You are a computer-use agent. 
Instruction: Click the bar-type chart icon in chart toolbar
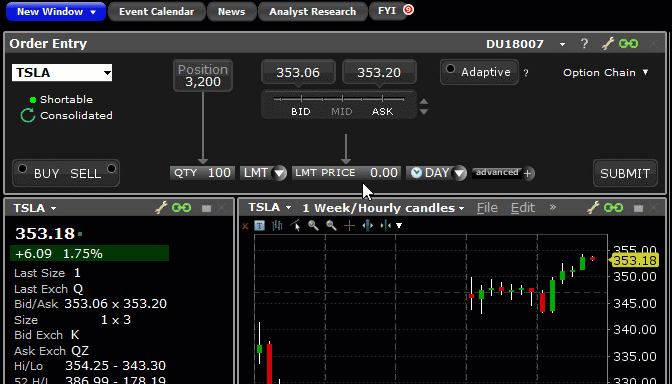coord(277,225)
